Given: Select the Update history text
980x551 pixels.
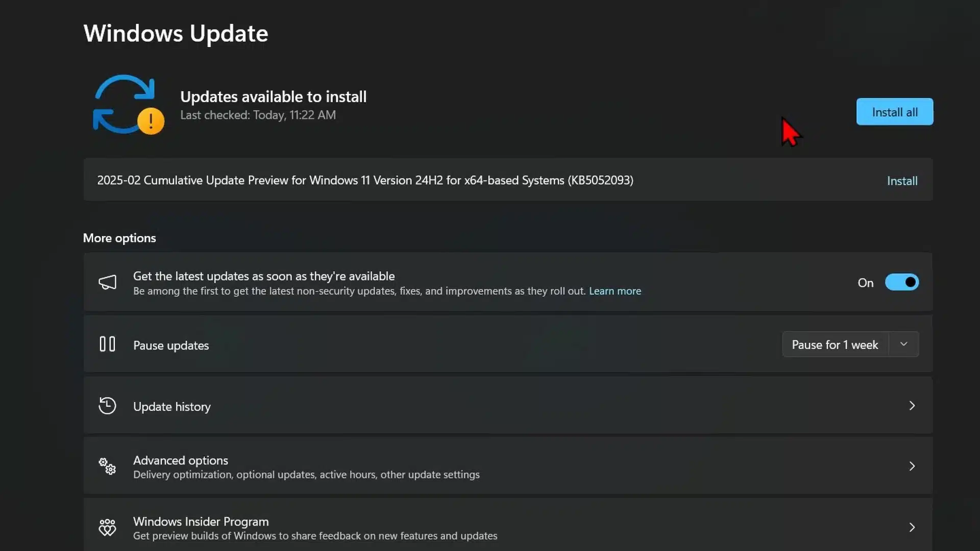Looking at the screenshot, I should point(172,407).
